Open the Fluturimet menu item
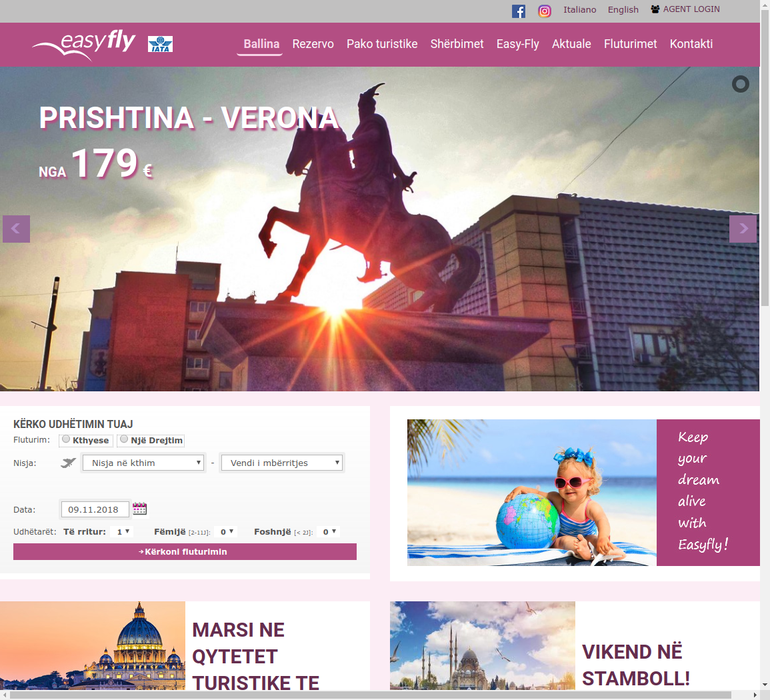Screen dimensions: 770x700 pos(630,44)
